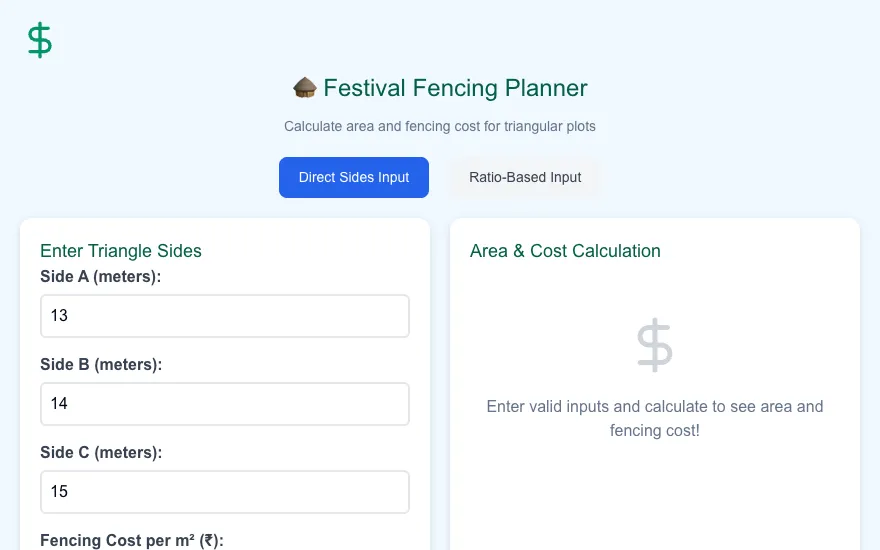The height and width of the screenshot is (550, 880).
Task: Focus the Side A meters field
Action: click(x=224, y=316)
